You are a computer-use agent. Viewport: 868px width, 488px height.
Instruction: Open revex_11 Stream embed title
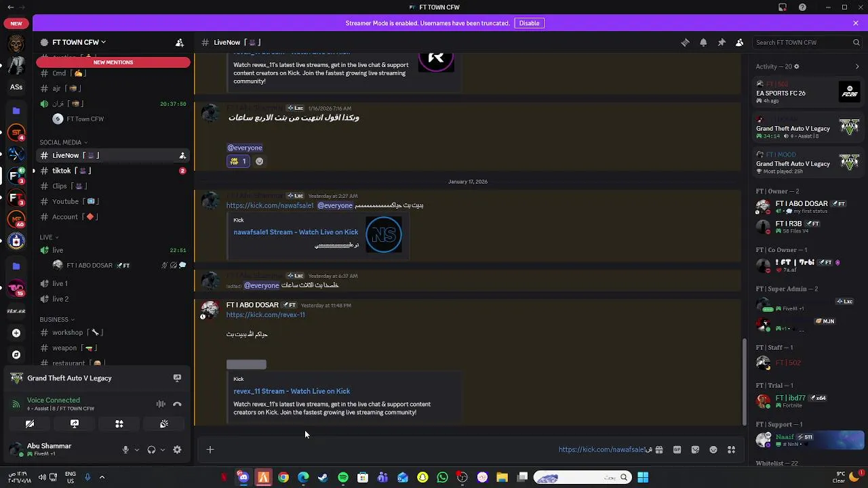(292, 391)
